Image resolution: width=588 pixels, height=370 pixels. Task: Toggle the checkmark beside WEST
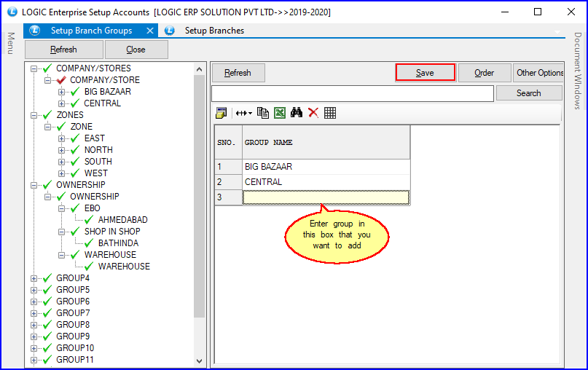tap(75, 173)
